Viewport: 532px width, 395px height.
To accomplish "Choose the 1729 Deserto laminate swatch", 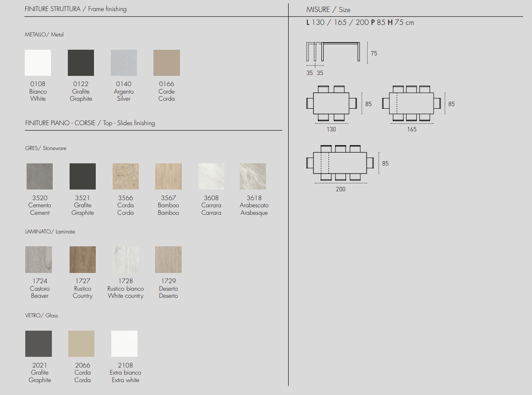I will (x=168, y=260).
